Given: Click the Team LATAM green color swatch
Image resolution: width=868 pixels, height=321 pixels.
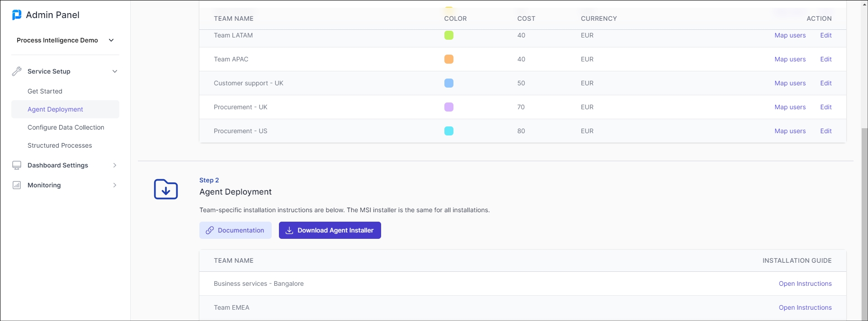Looking at the screenshot, I should tap(449, 35).
